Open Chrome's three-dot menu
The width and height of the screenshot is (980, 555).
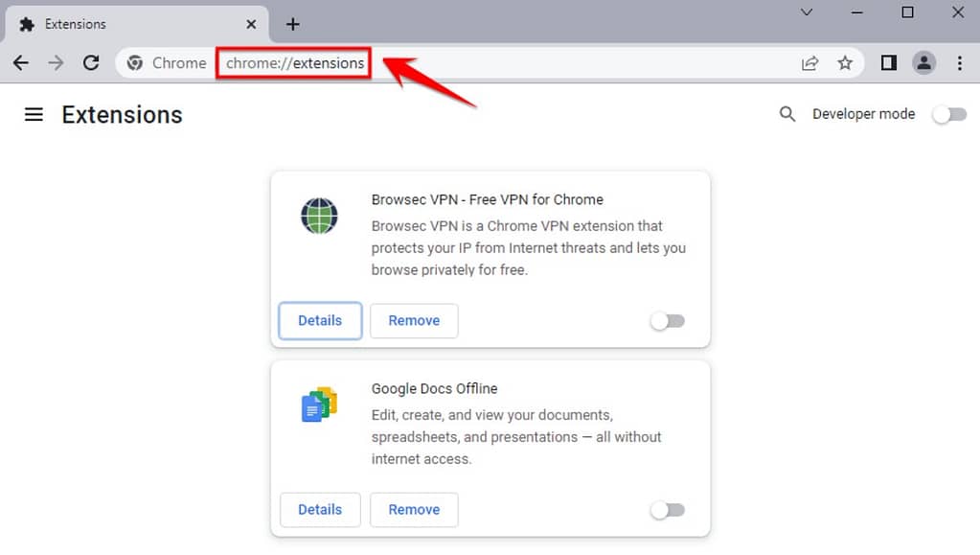(x=959, y=62)
